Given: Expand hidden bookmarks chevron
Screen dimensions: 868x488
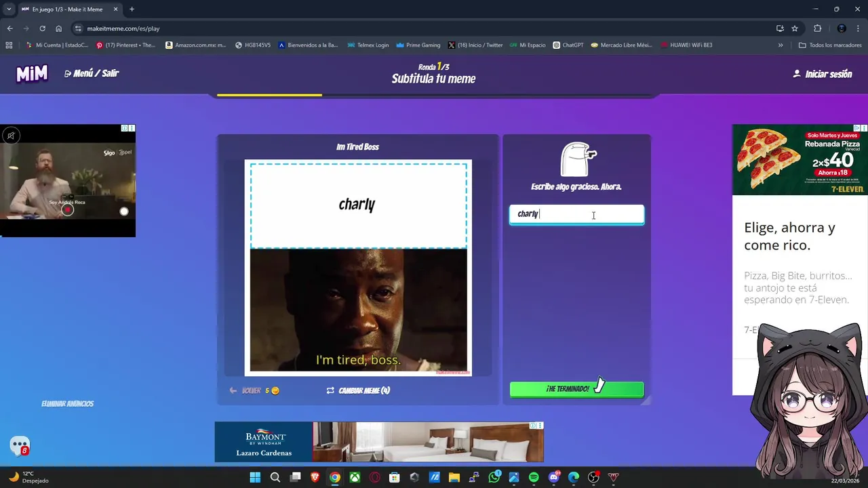Looking at the screenshot, I should [x=781, y=45].
